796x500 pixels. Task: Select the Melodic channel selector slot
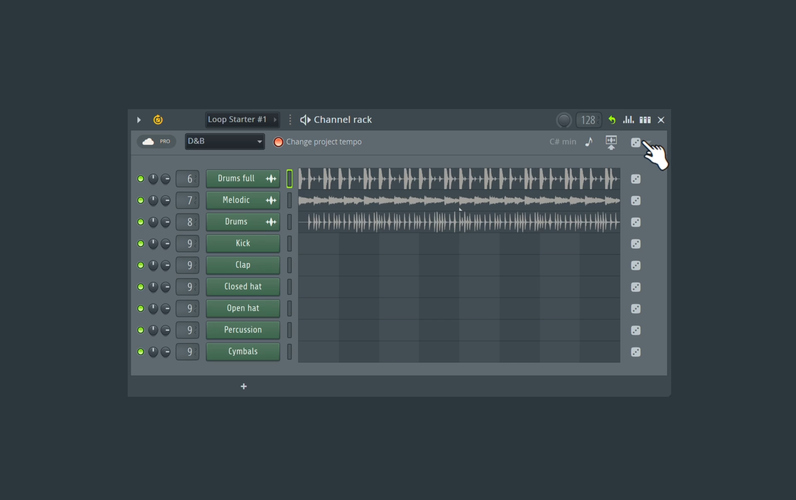[289, 201]
